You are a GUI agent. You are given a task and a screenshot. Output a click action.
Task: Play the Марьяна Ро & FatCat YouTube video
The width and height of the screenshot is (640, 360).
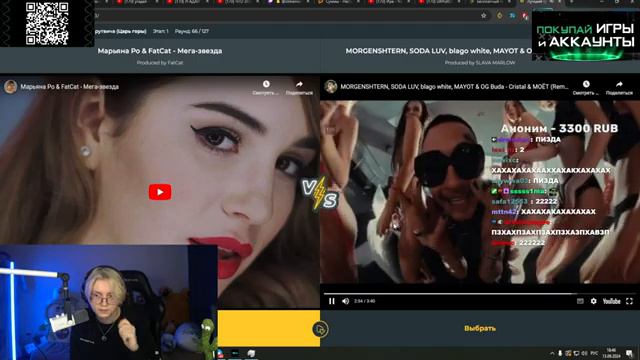160,192
